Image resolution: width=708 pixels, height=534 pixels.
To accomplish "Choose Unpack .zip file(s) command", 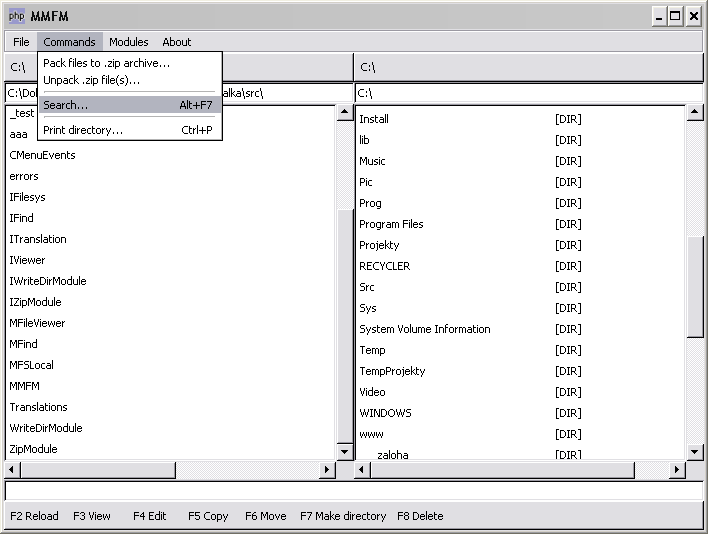I will [130, 80].
